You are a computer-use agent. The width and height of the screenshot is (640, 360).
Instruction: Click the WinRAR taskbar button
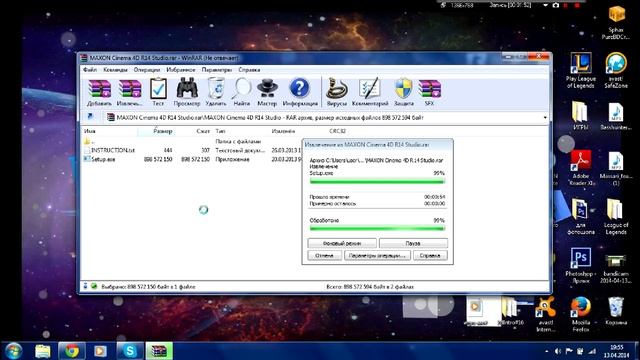pos(159,351)
